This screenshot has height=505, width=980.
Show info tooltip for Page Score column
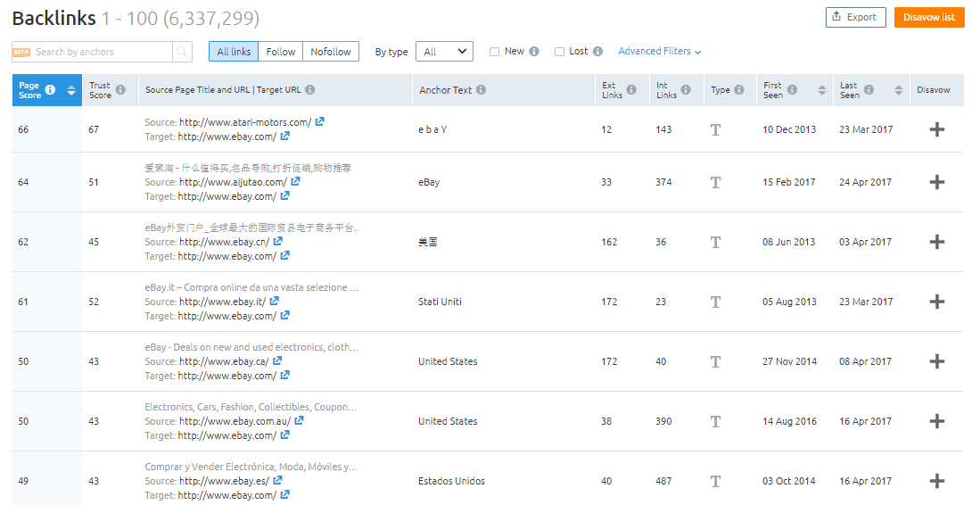click(50, 89)
